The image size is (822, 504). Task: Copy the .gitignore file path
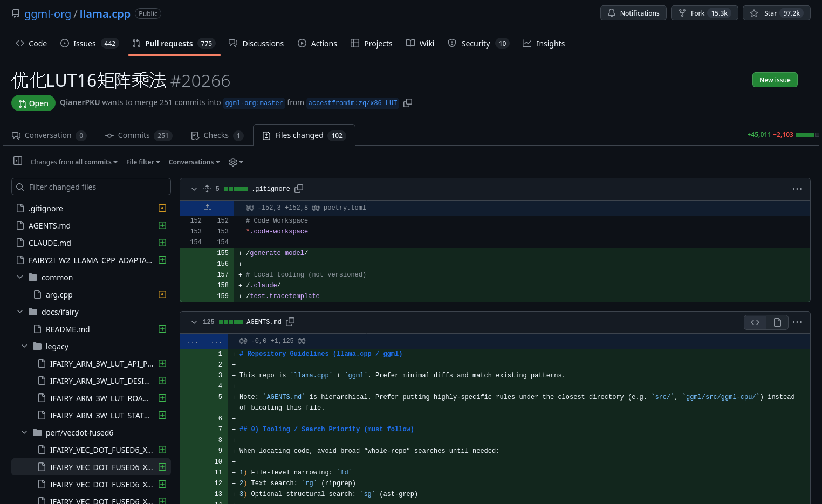pos(299,189)
